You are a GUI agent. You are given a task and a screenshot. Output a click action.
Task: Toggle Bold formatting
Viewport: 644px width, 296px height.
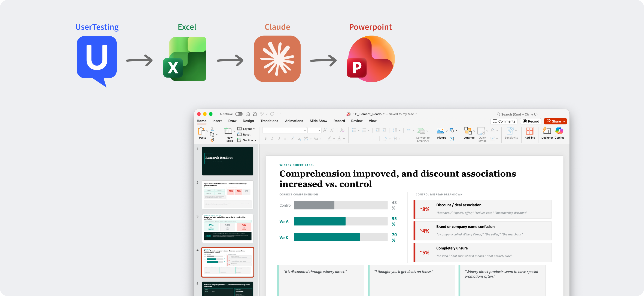[265, 139]
